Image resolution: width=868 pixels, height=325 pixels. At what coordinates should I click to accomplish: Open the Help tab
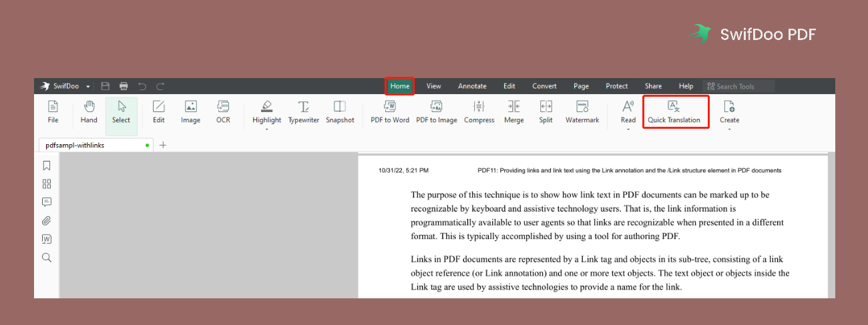coord(686,86)
